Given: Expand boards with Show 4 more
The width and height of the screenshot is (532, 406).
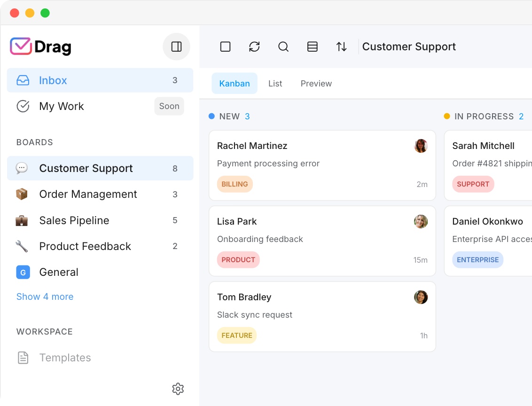Looking at the screenshot, I should coord(45,297).
